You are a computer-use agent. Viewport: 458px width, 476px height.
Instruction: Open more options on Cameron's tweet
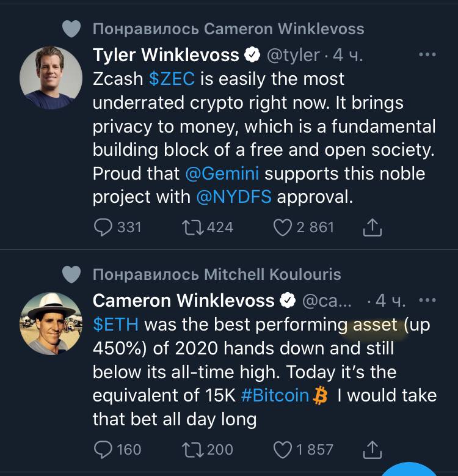(428, 300)
